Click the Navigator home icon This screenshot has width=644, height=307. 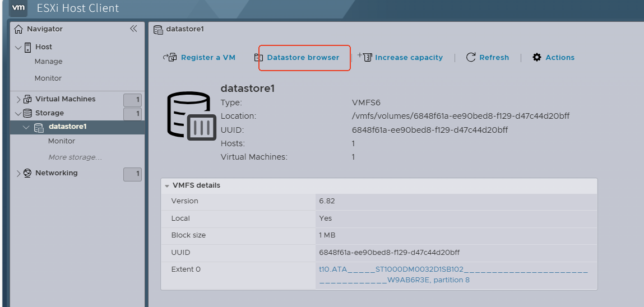click(18, 29)
